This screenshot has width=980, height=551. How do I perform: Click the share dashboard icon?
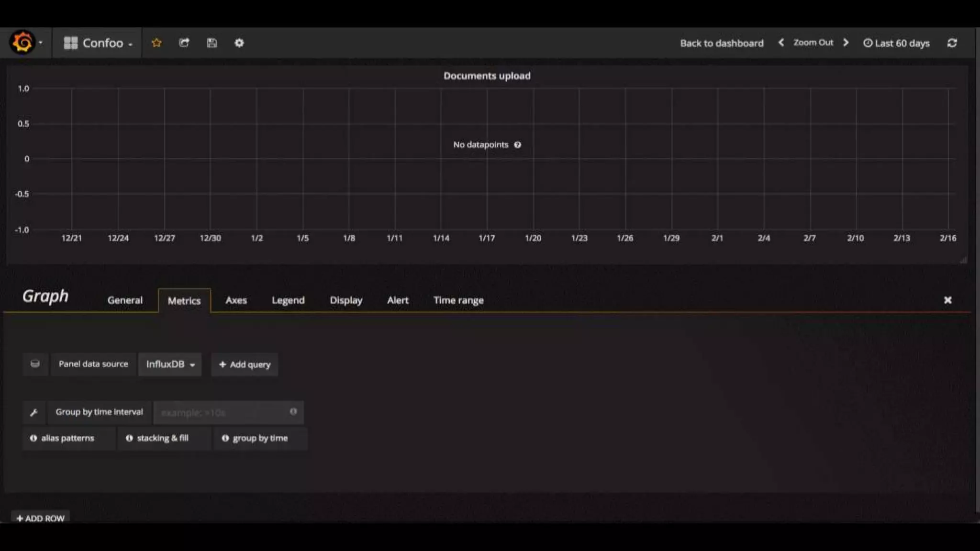[x=184, y=43]
